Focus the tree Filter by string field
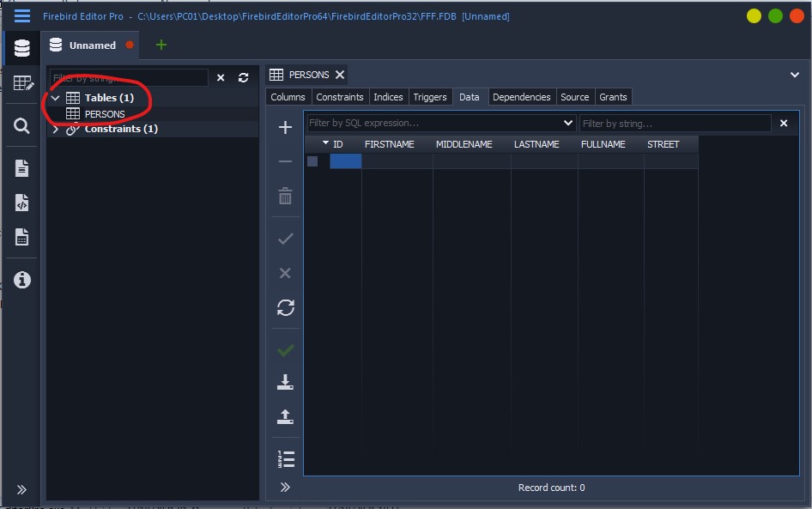 129,77
